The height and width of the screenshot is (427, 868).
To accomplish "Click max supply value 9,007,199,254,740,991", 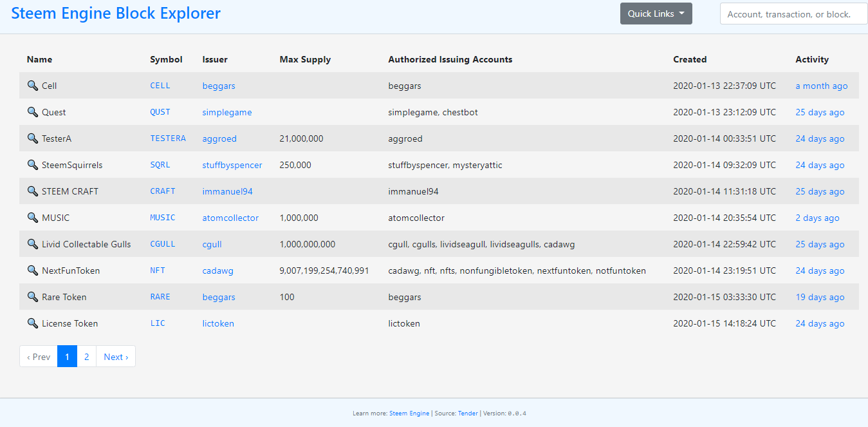I will [x=324, y=270].
